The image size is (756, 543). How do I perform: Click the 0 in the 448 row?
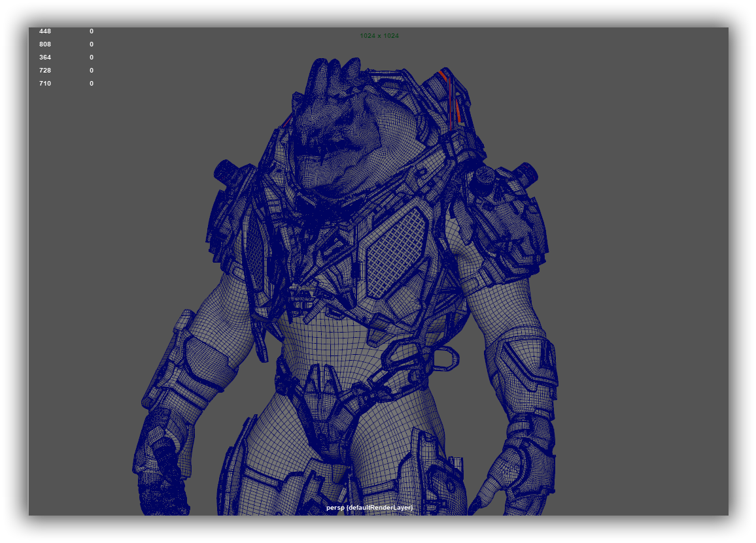92,31
